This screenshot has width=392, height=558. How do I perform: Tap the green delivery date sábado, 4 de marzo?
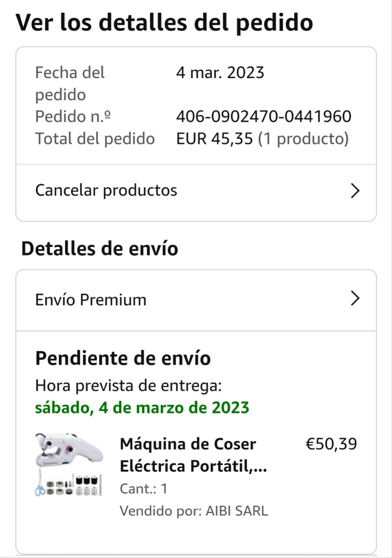point(142,408)
